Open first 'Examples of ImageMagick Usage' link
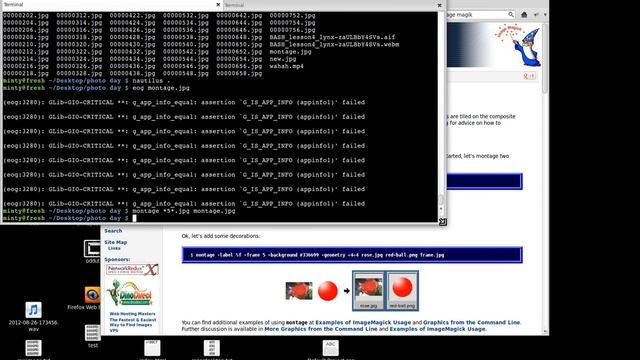 tap(363, 322)
